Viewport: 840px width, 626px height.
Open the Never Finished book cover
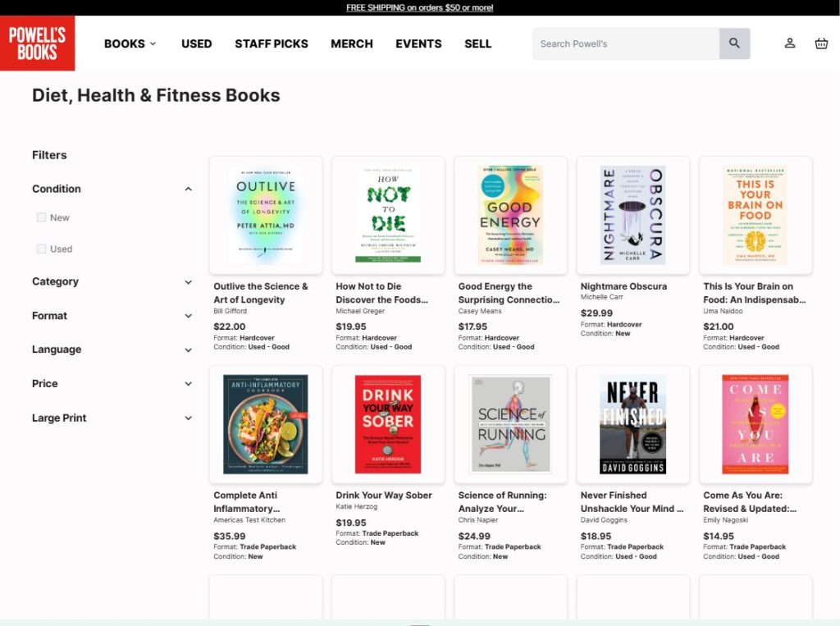point(632,424)
